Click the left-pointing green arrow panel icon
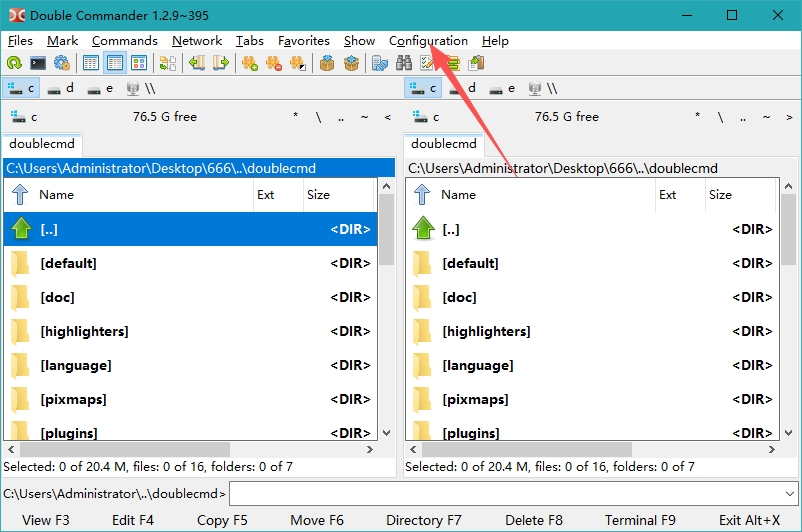The image size is (802, 532). pos(197,63)
